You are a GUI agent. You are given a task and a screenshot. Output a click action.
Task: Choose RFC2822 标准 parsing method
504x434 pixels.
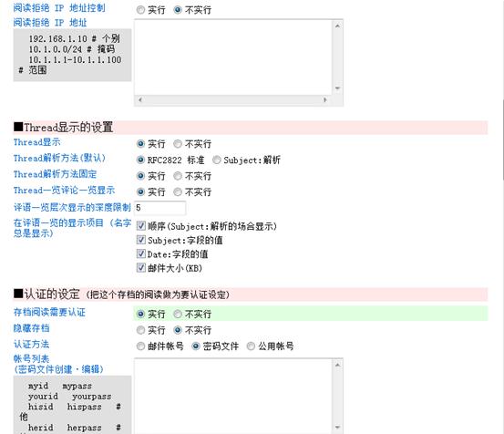[x=140, y=160]
